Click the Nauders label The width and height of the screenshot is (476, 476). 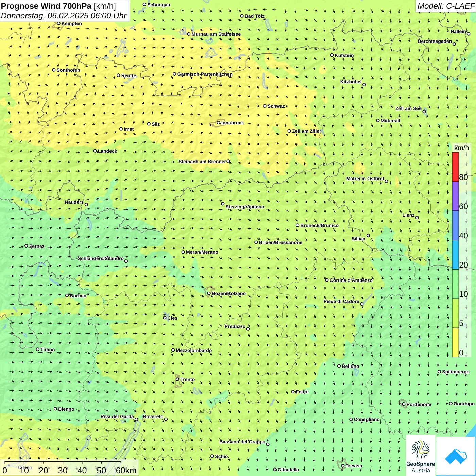click(74, 202)
